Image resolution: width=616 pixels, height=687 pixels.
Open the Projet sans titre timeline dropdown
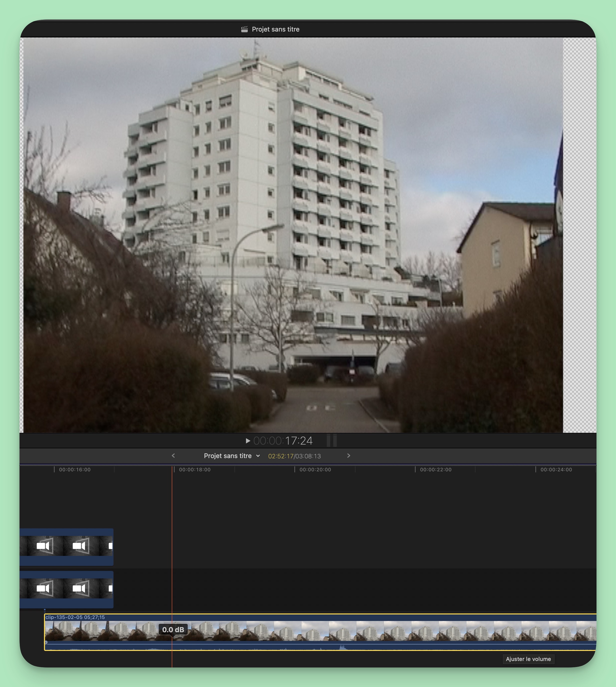tap(232, 456)
